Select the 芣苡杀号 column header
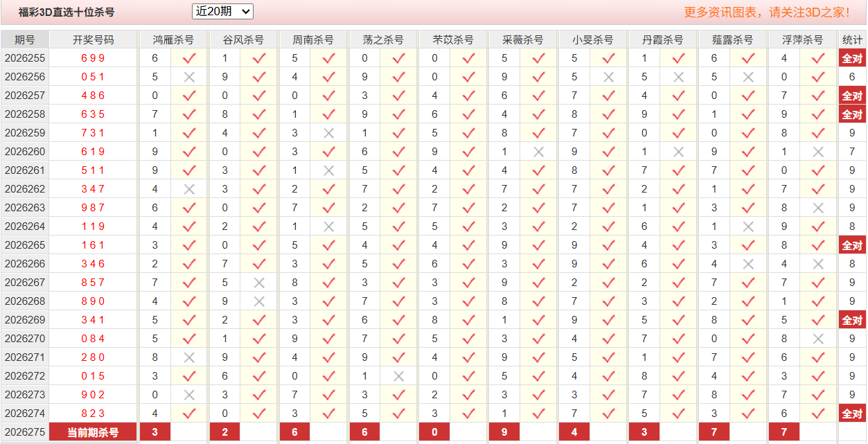The width and height of the screenshot is (868, 444). click(453, 39)
